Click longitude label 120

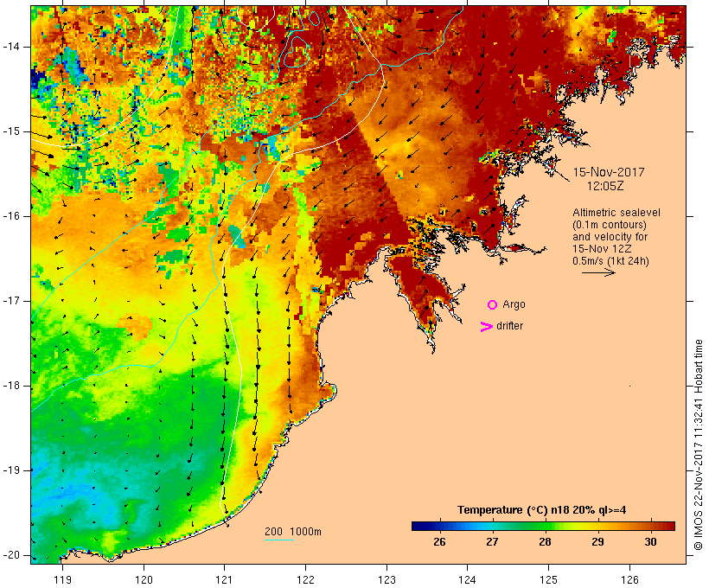tap(144, 579)
